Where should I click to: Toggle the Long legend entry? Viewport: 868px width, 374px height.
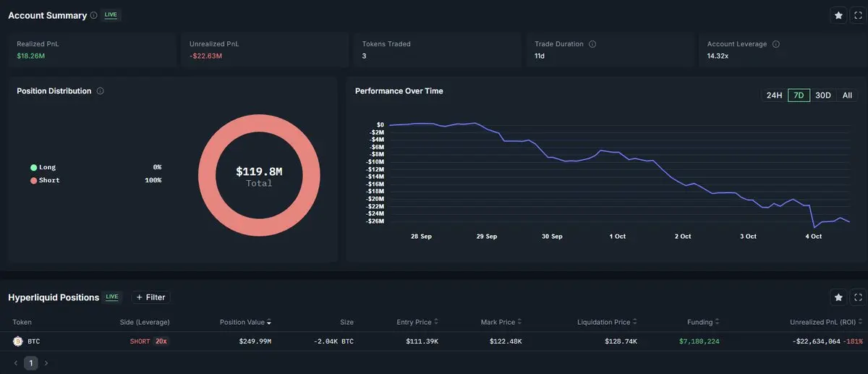click(x=43, y=167)
